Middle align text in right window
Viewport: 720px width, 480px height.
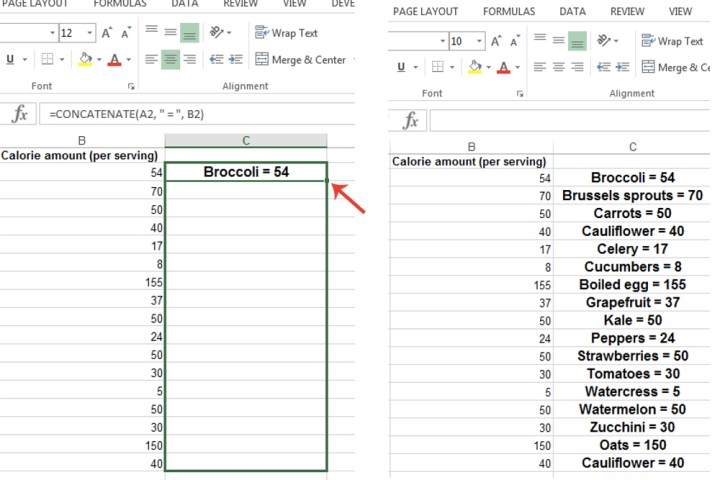pos(559,40)
